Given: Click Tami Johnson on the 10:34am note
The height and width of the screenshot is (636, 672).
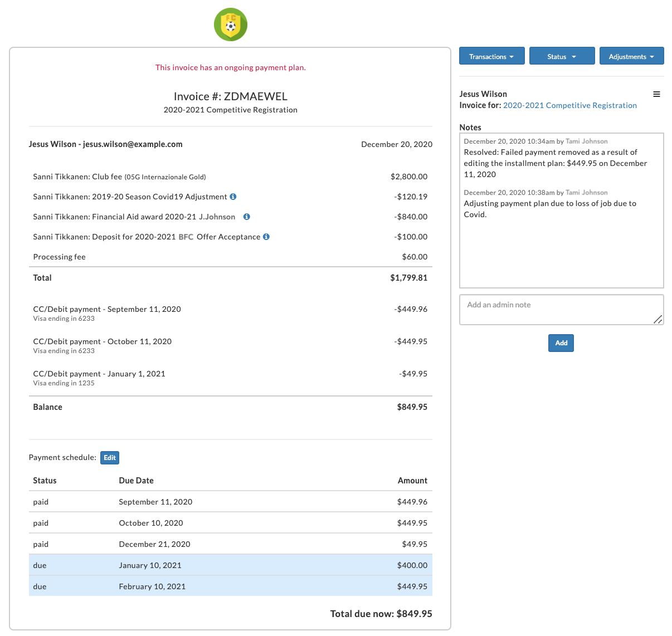Looking at the screenshot, I should pyautogui.click(x=586, y=141).
